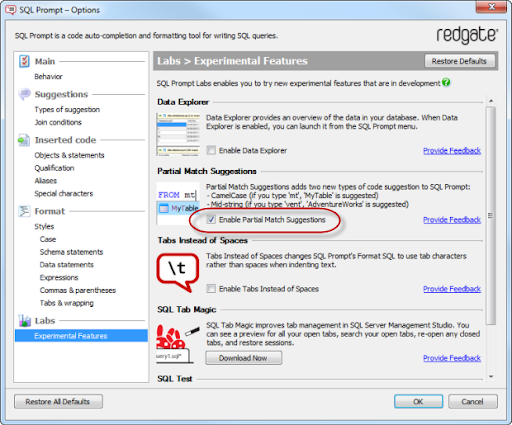Screen dimensions: 512x425
Task: Click the Main section heading
Action: point(45,61)
